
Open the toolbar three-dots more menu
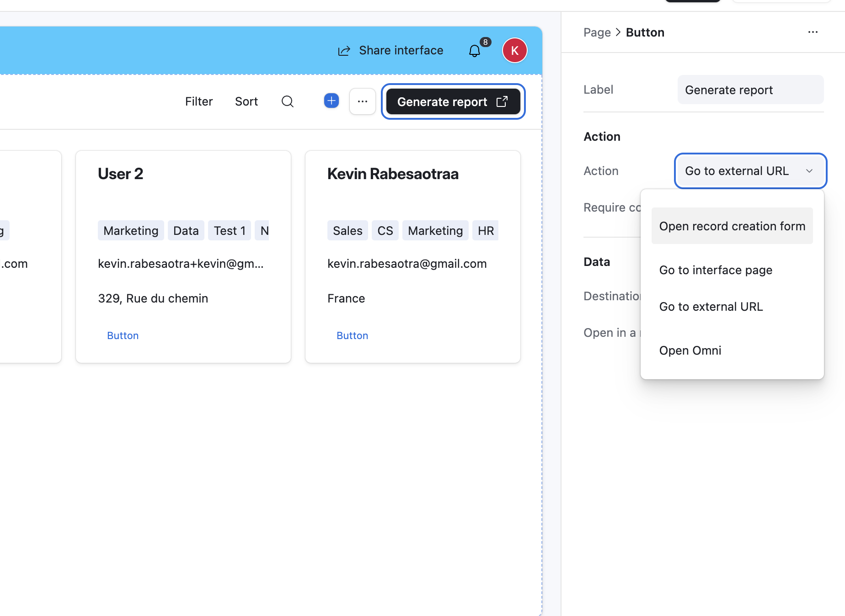tap(362, 101)
